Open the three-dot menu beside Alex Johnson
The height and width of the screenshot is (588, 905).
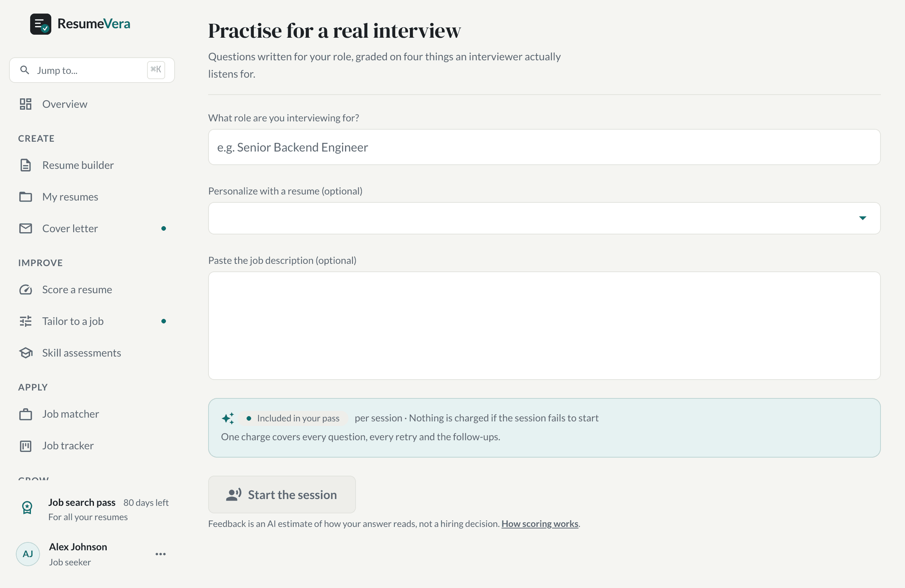[161, 554]
